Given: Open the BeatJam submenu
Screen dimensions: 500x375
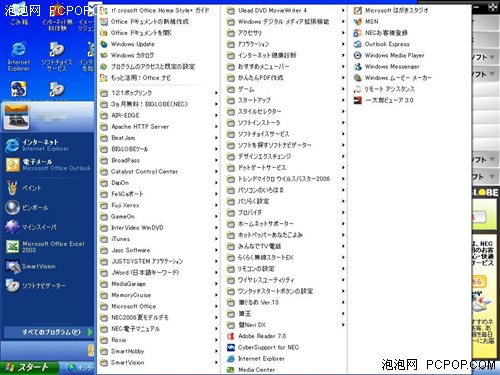Looking at the screenshot, I should (159, 138).
